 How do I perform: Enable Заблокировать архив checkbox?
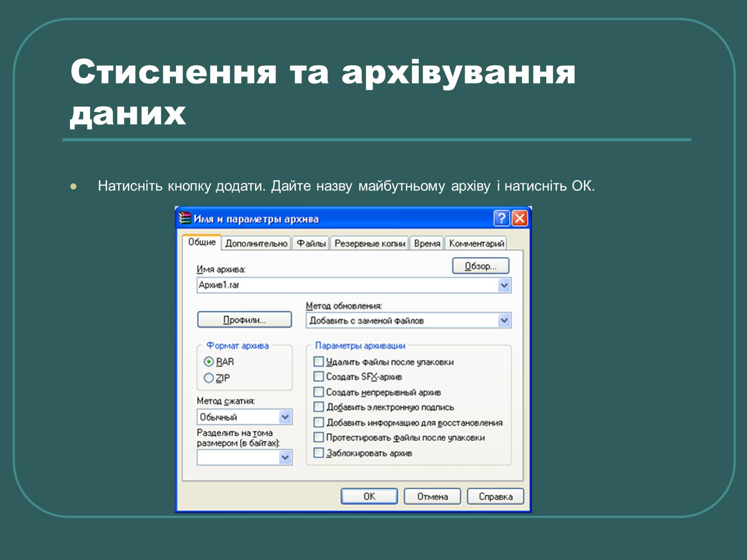click(318, 453)
